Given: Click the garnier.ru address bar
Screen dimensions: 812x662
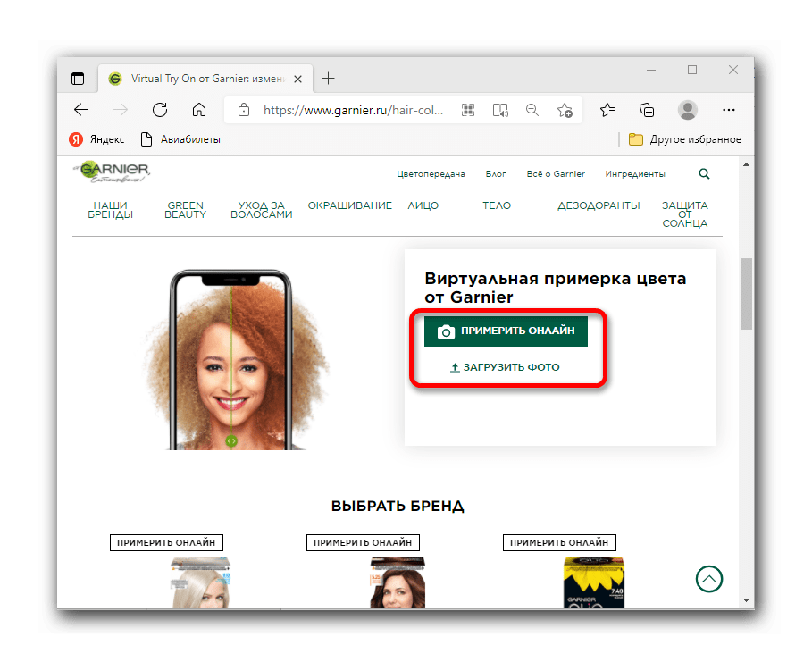Looking at the screenshot, I should [x=353, y=110].
